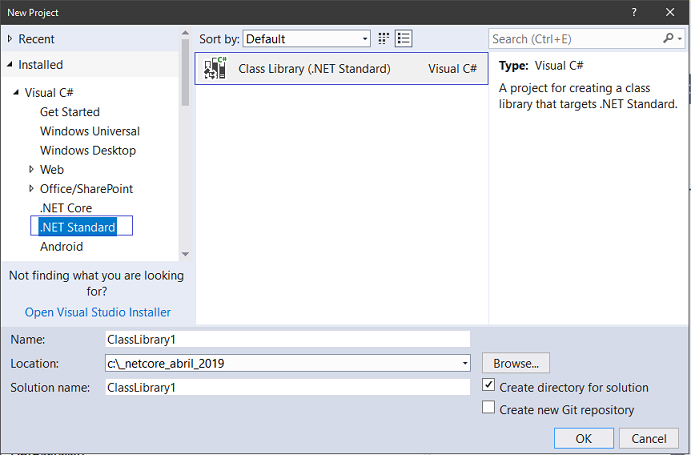The image size is (691, 455).
Task: Select Windows Universal category
Action: 90,131
